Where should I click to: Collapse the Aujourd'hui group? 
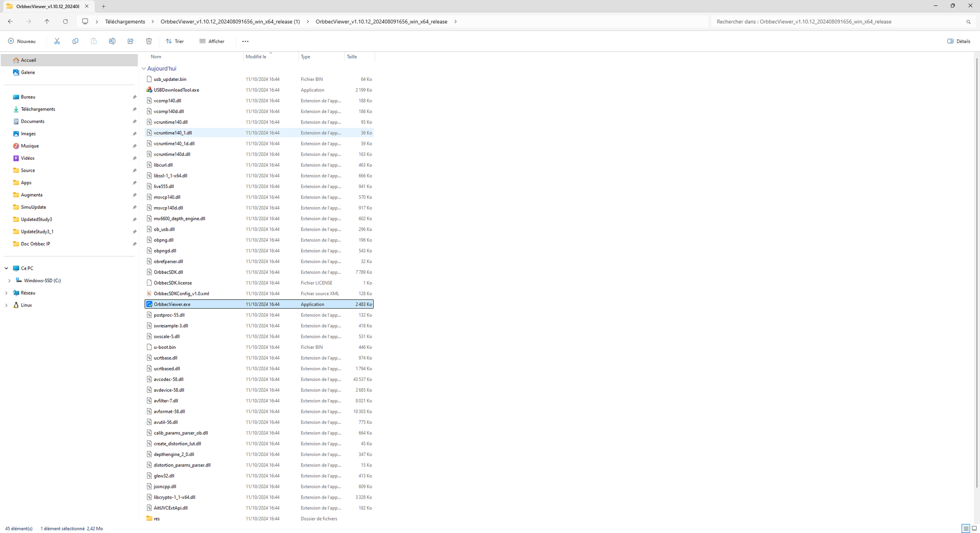(x=144, y=68)
